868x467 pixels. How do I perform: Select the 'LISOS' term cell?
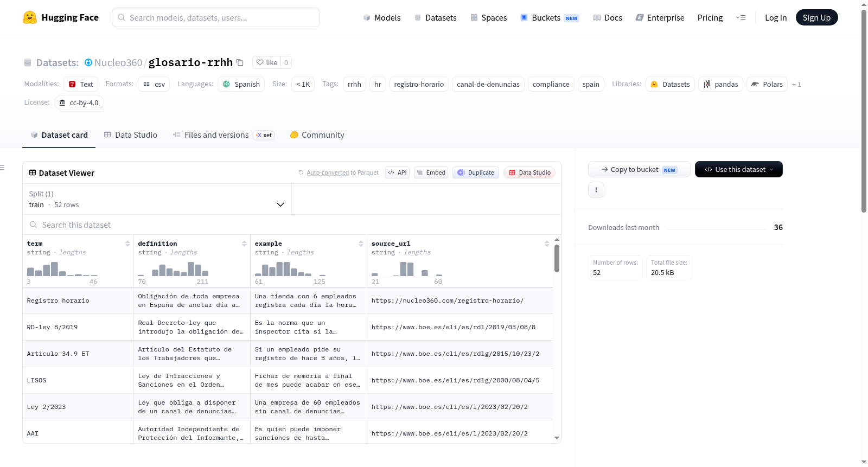coord(78,380)
